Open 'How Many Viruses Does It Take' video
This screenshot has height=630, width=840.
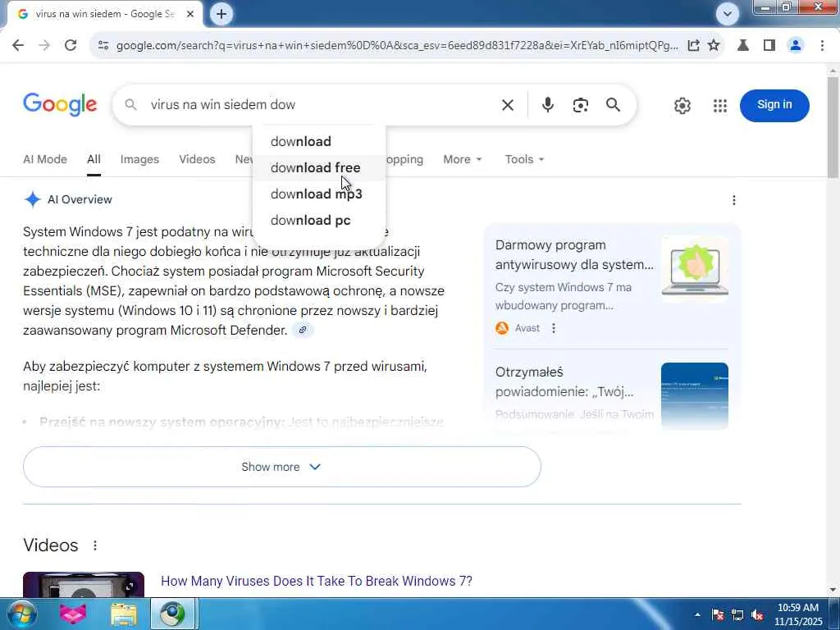(x=317, y=582)
